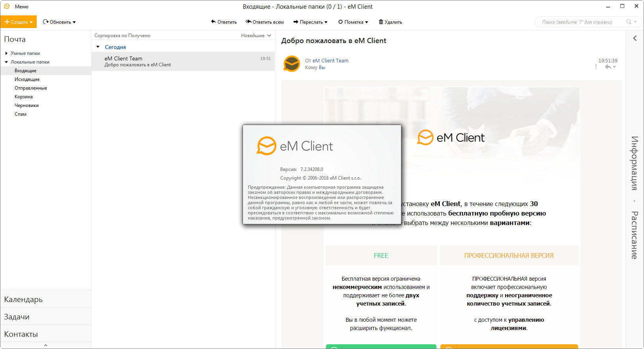Click the About dialog eM Client logo

tap(295, 146)
